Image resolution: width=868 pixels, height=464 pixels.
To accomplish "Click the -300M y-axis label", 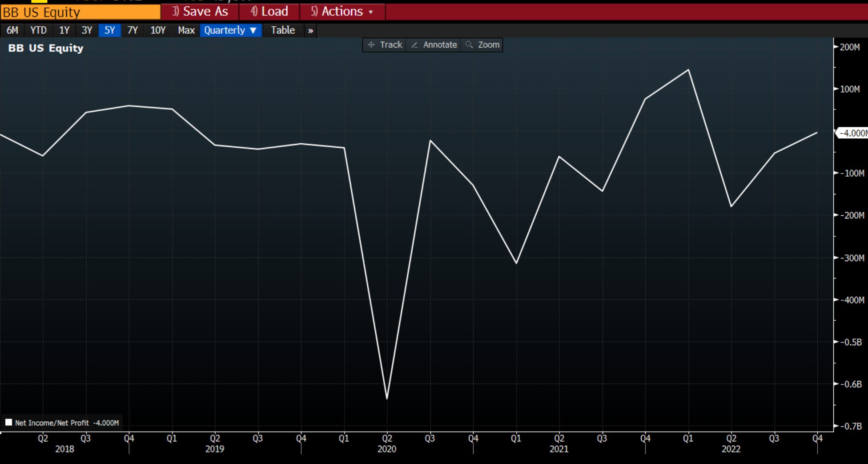I will click(x=852, y=258).
